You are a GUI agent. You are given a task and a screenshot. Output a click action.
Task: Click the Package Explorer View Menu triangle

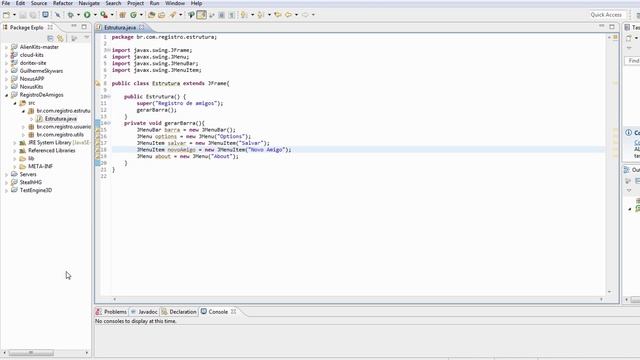[87, 38]
